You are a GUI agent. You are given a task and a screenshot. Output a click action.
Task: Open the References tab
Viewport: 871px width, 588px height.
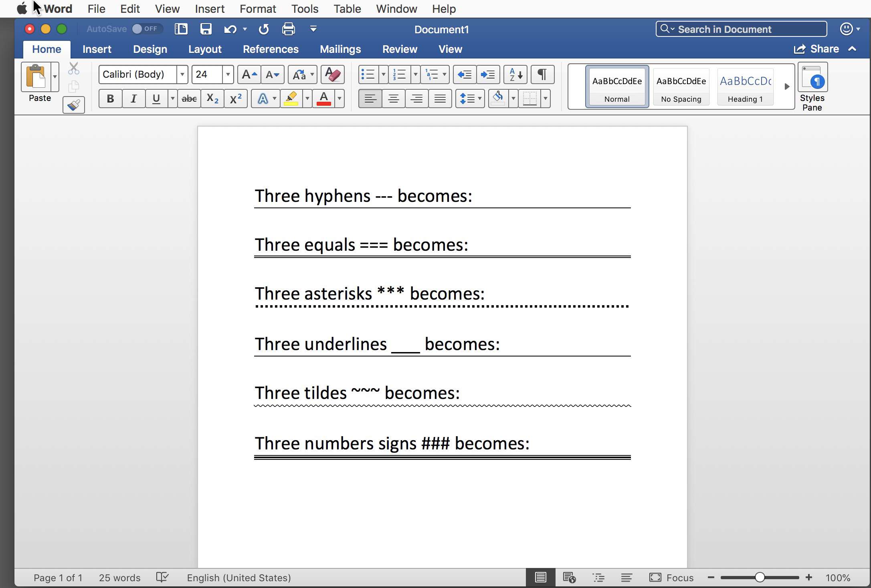271,49
